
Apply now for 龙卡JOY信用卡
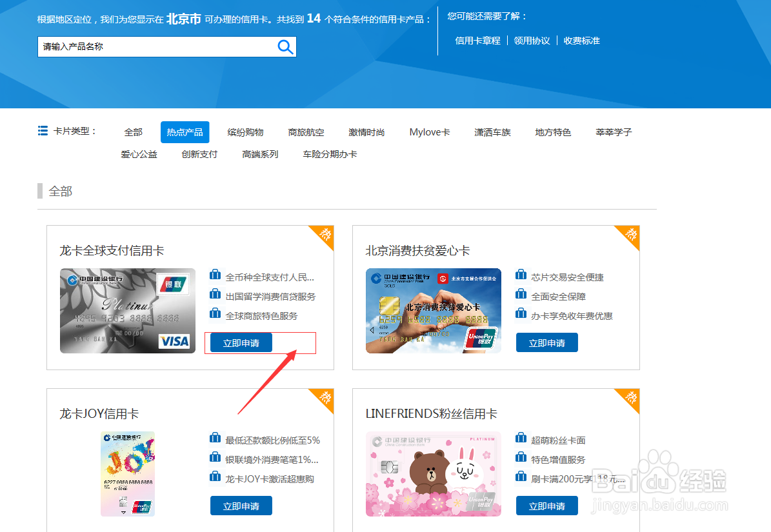(241, 506)
